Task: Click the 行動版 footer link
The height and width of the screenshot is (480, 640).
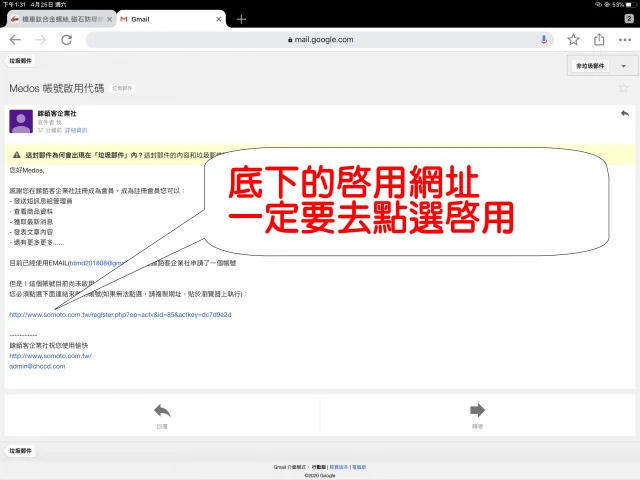Action: click(319, 467)
